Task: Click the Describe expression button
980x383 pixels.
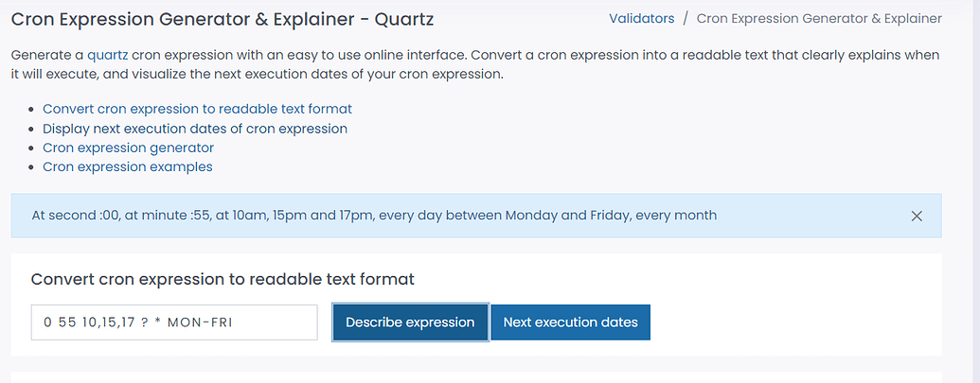Action: pyautogui.click(x=410, y=322)
